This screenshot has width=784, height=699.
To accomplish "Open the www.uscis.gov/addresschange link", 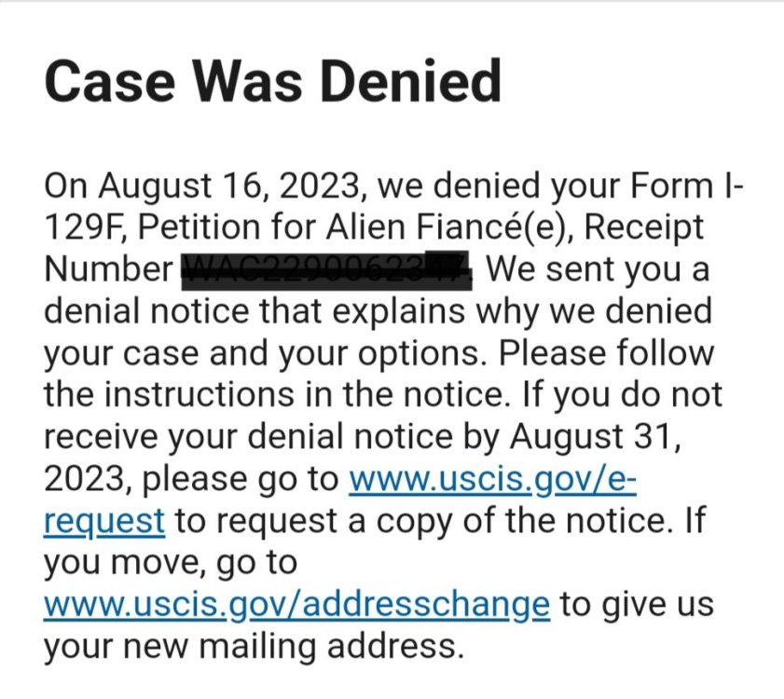I will (296, 605).
